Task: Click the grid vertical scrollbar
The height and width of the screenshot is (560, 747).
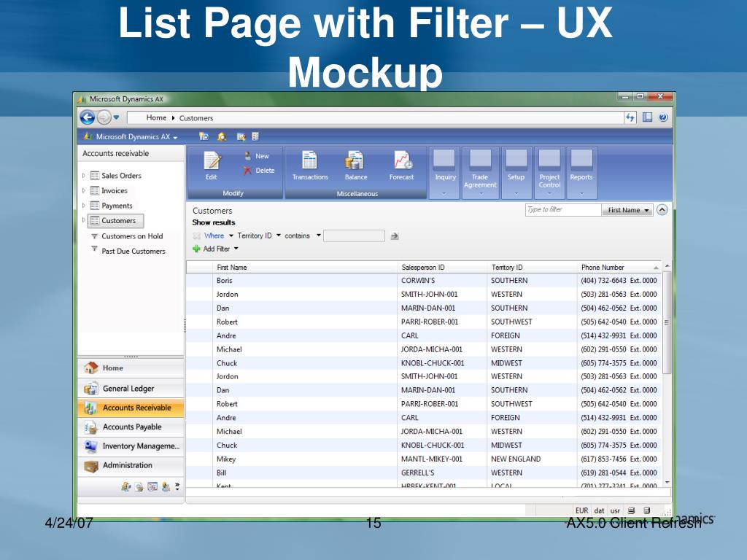Action: [x=667, y=323]
